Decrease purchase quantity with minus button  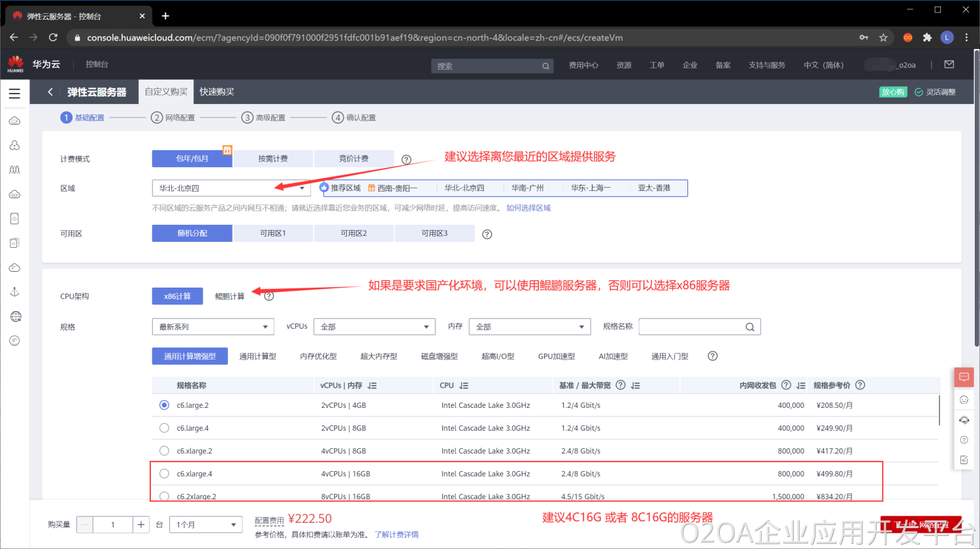pos(85,525)
